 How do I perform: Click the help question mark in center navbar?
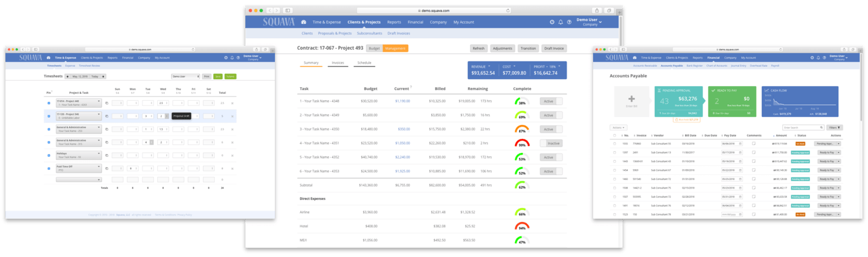569,22
